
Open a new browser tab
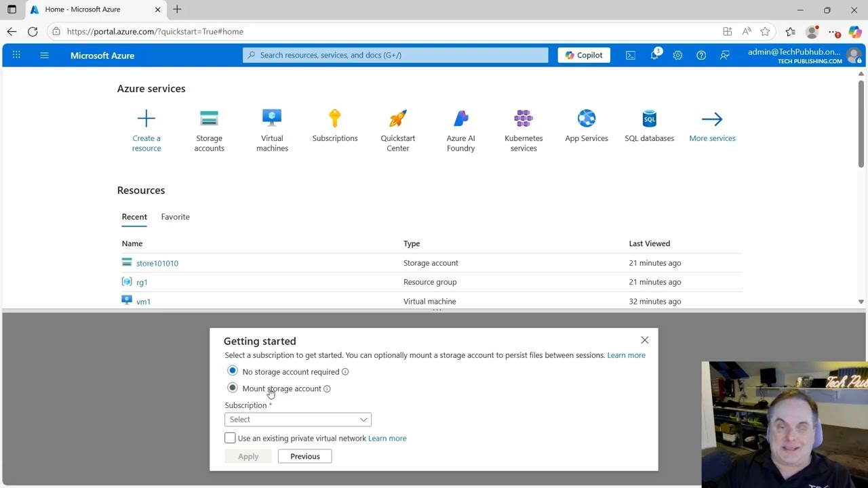177,9
